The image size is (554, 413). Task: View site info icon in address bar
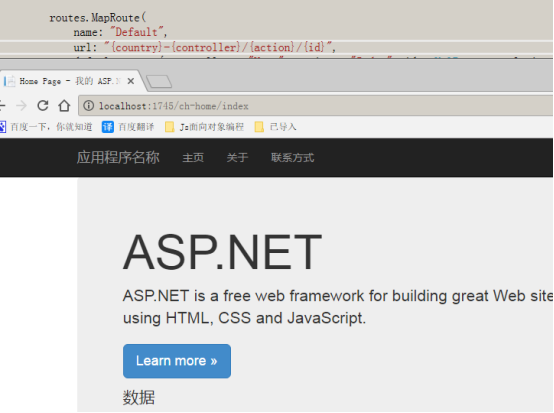point(88,106)
